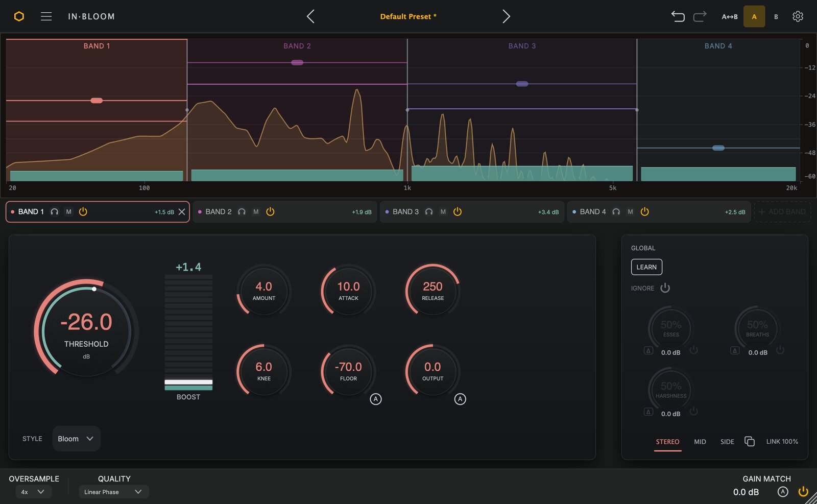
Task: Enable auto mode for Output knob
Action: pyautogui.click(x=460, y=399)
